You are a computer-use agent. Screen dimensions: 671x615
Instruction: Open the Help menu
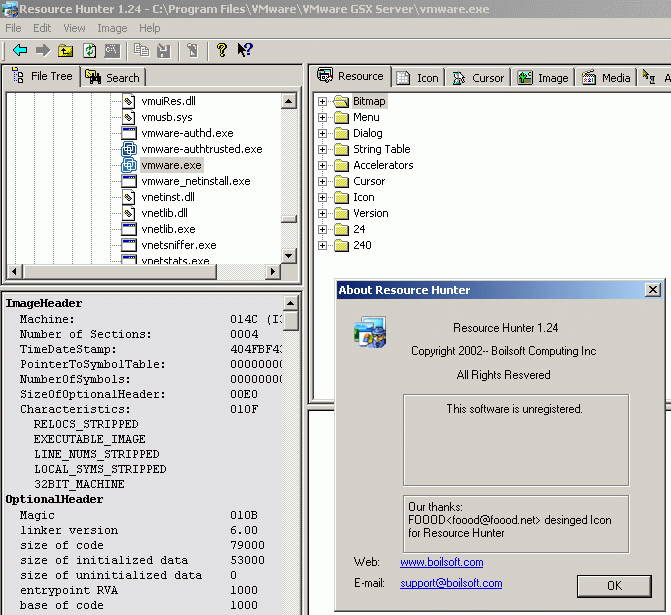(149, 28)
